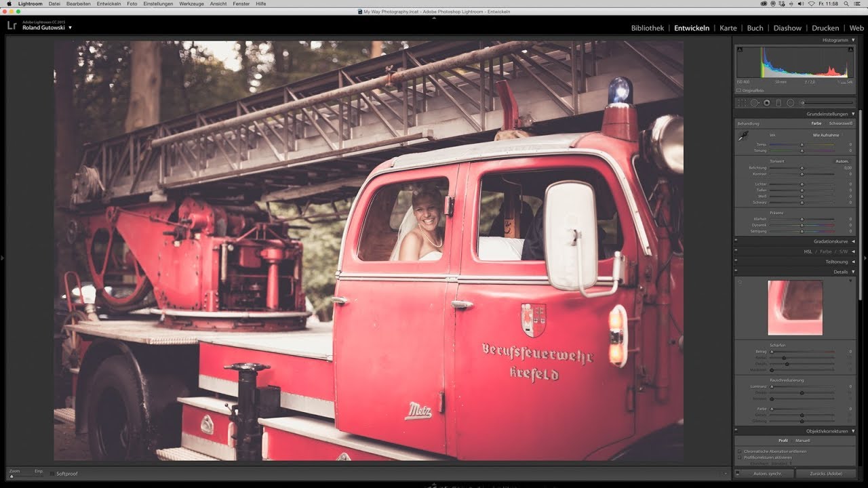Open the Werkzeuge menu
The image size is (868, 488).
(x=191, y=4)
